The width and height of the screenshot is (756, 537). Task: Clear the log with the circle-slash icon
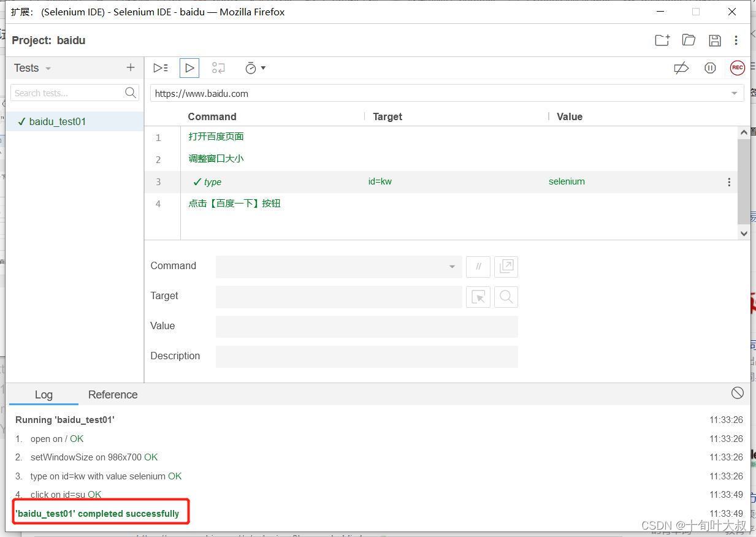pyautogui.click(x=738, y=393)
